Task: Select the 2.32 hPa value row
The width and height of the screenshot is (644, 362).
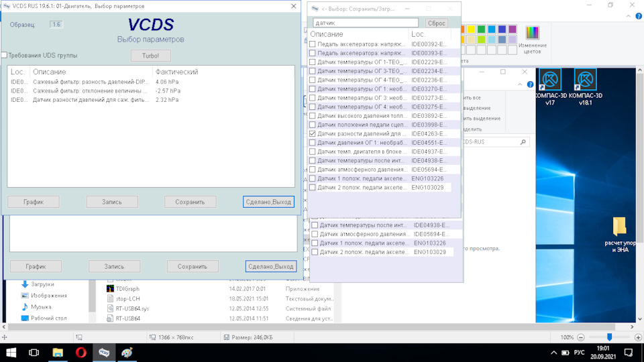Action: pos(151,100)
